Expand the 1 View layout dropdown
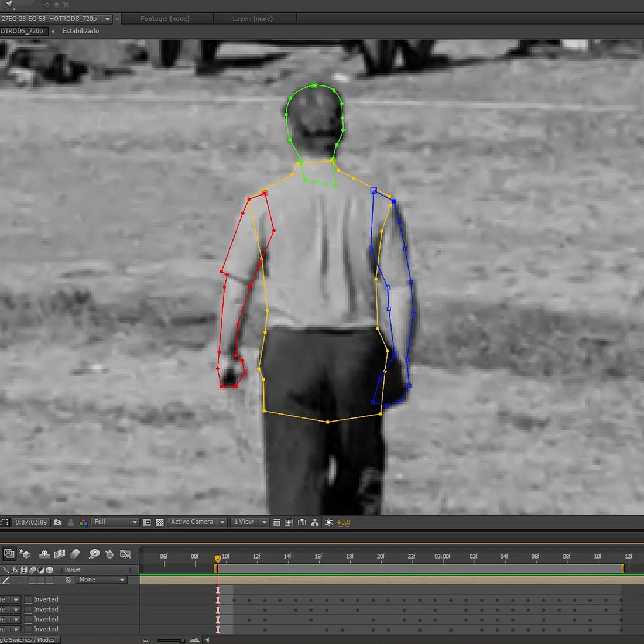Image resolution: width=644 pixels, height=644 pixels. point(249,522)
